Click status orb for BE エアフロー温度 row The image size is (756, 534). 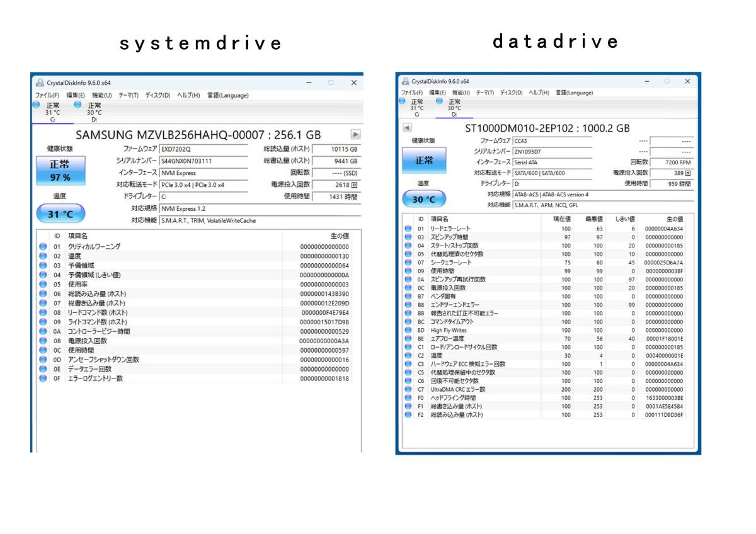(x=408, y=339)
